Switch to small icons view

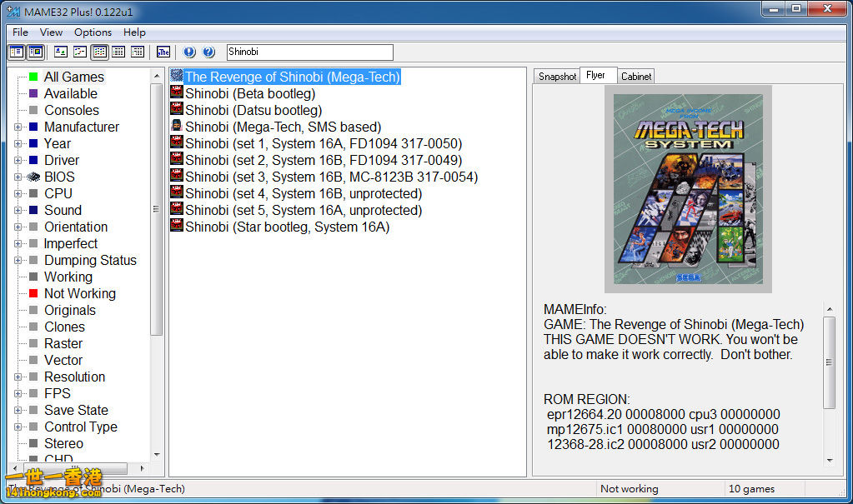pos(80,52)
